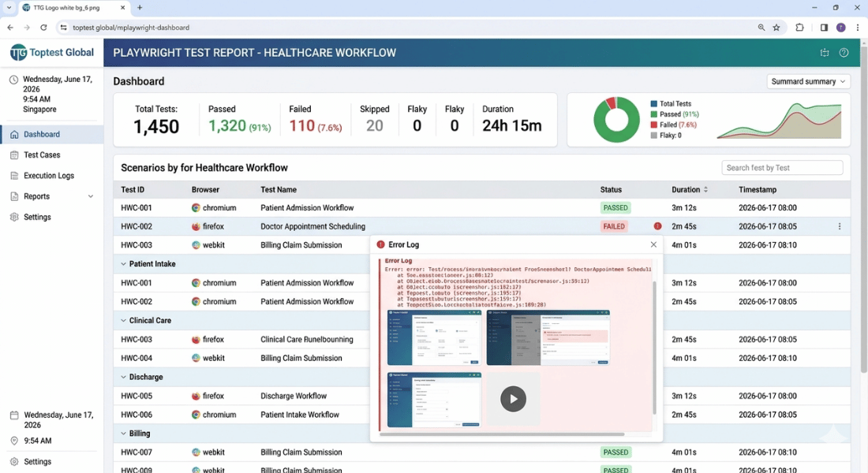Close the Error Log popup
This screenshot has height=473, width=868.
[x=654, y=244]
